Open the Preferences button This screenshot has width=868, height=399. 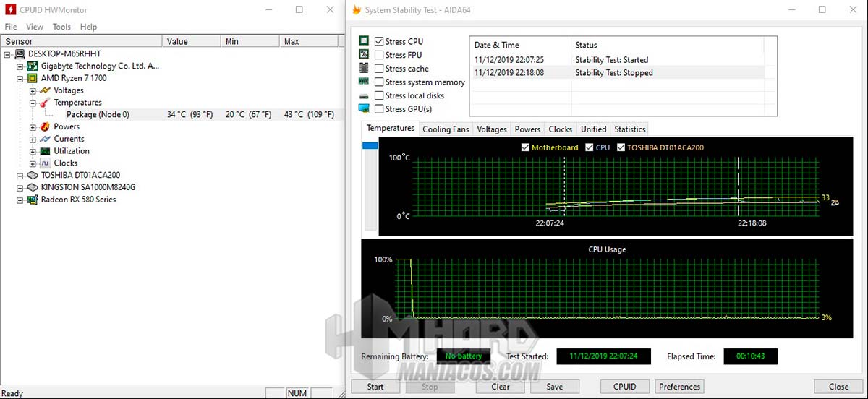[x=680, y=387]
